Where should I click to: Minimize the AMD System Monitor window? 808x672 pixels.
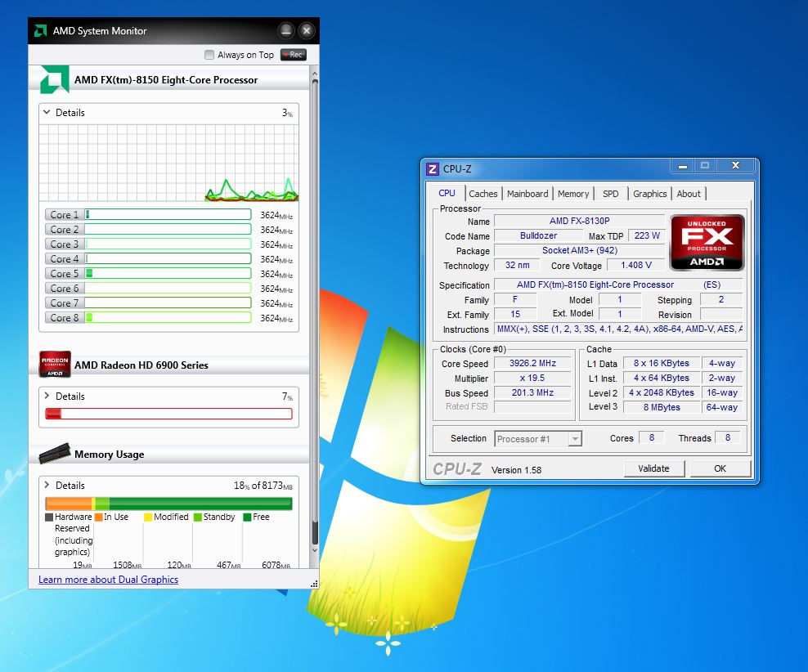pyautogui.click(x=286, y=31)
